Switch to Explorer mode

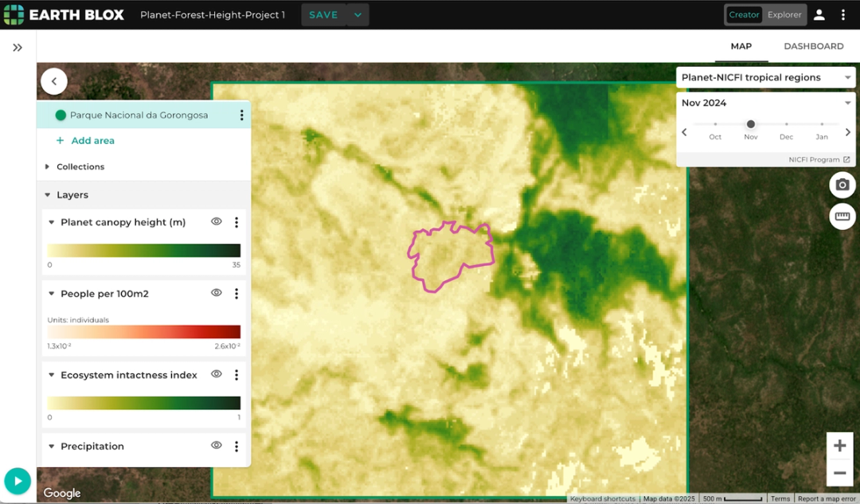tap(784, 14)
